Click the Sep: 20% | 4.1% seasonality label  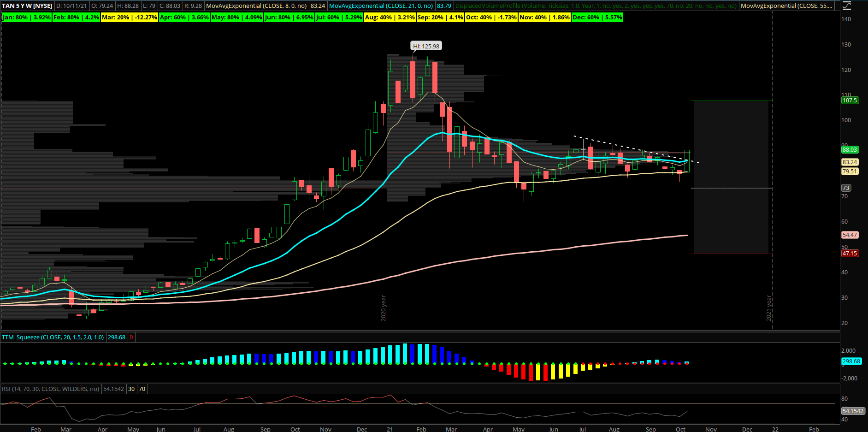coord(440,18)
